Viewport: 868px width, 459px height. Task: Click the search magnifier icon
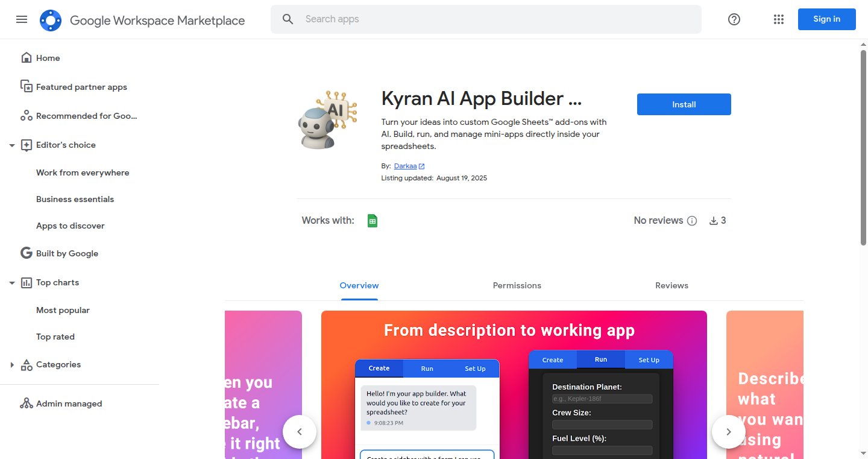(x=288, y=19)
